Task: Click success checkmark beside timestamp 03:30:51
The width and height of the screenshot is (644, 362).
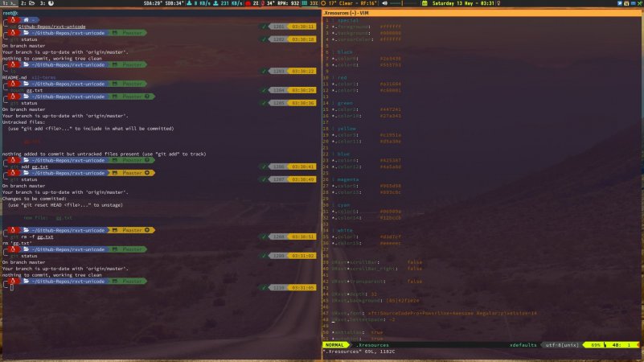Action: pyautogui.click(x=264, y=237)
